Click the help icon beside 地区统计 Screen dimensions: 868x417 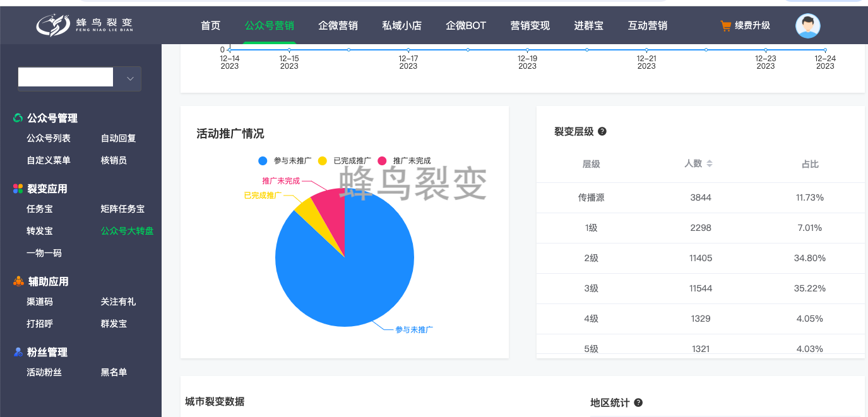[638, 402]
